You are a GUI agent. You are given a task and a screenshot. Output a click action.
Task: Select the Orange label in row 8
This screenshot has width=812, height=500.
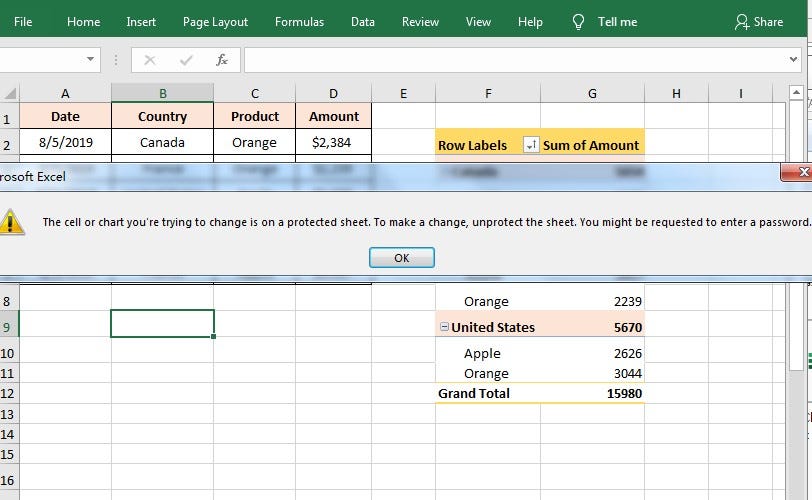(486, 301)
